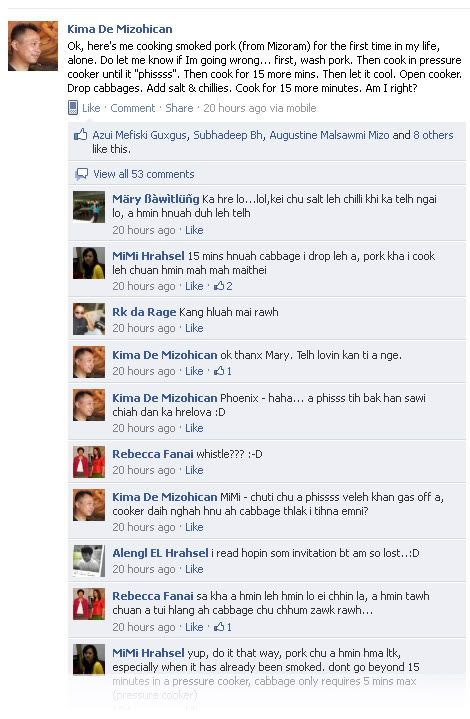
Task: Expand View all 53 comments
Action: (x=144, y=174)
